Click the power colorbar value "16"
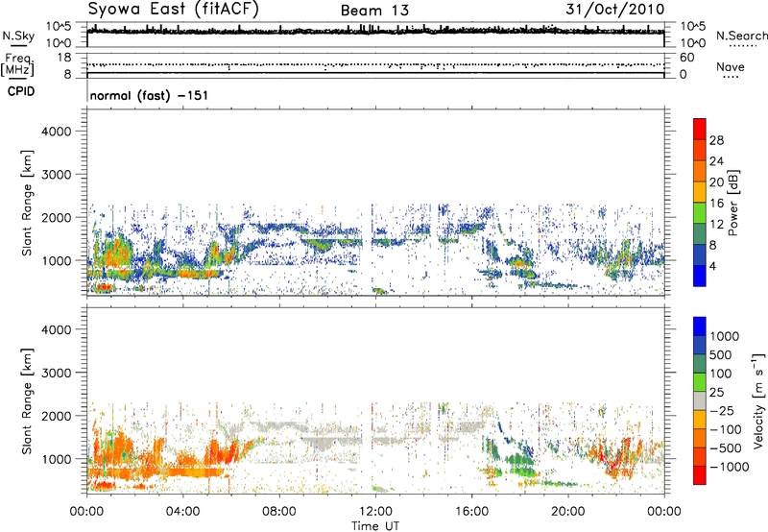Viewport: 768px width, 532px height. pyautogui.click(x=716, y=204)
